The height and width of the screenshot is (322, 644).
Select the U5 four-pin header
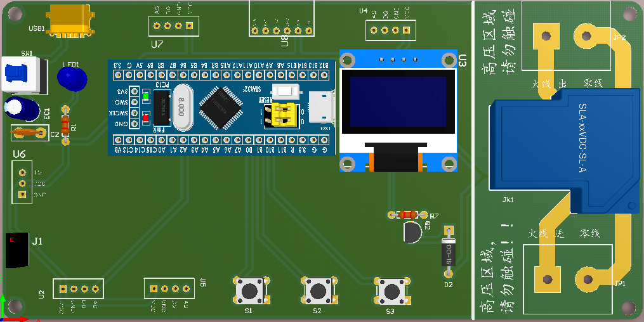click(169, 289)
